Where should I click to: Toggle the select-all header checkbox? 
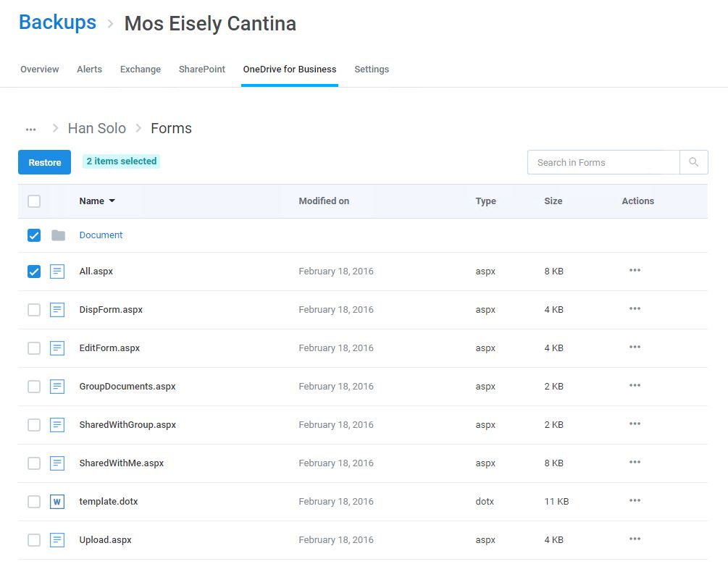34,201
